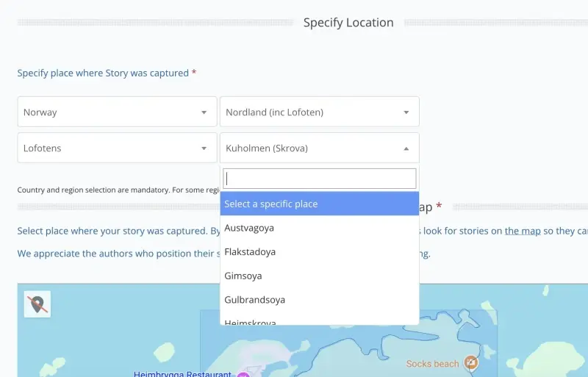Select Gulbrandsoya from the list

pyautogui.click(x=320, y=300)
